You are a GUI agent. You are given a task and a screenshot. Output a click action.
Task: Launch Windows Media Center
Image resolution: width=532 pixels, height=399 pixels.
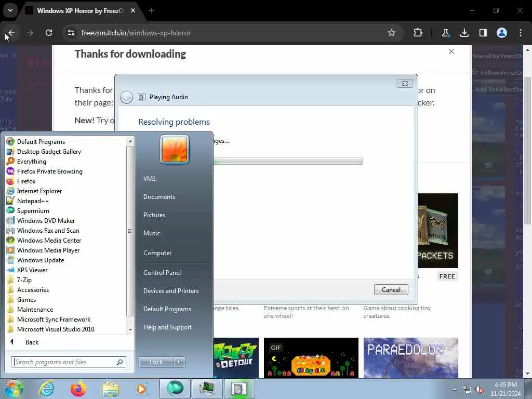click(x=49, y=240)
